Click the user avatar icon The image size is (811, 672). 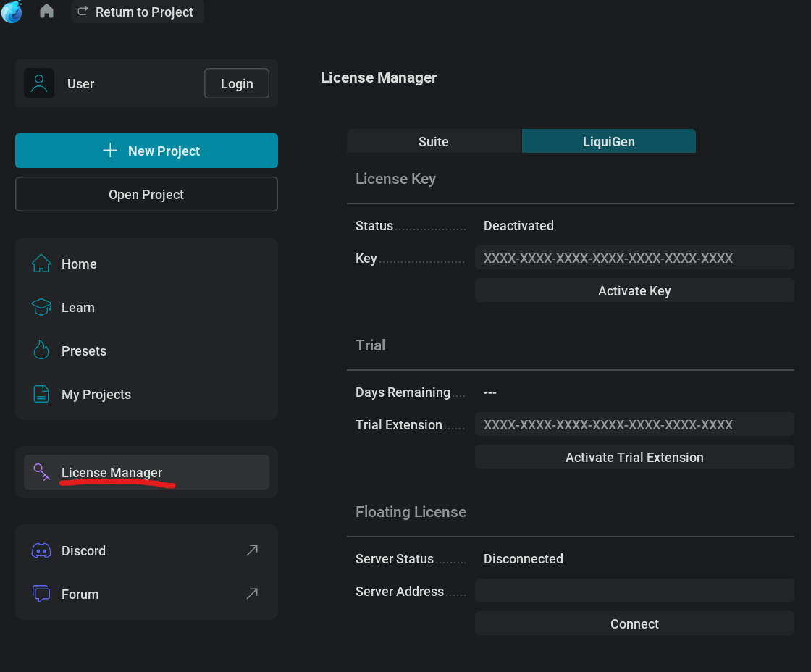39,83
